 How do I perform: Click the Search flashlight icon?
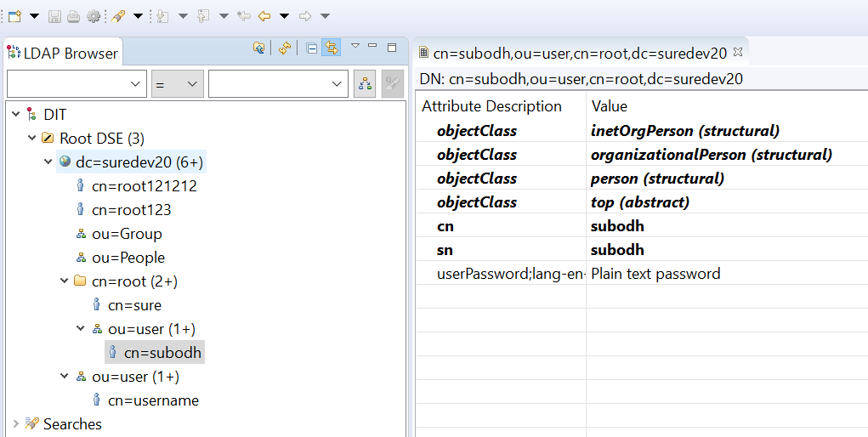click(118, 17)
